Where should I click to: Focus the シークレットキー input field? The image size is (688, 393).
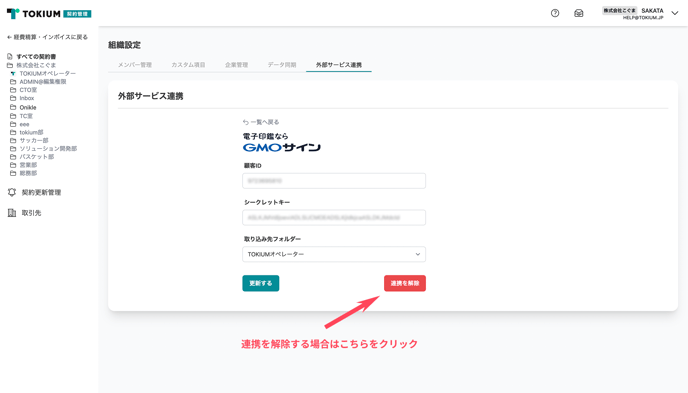(334, 218)
